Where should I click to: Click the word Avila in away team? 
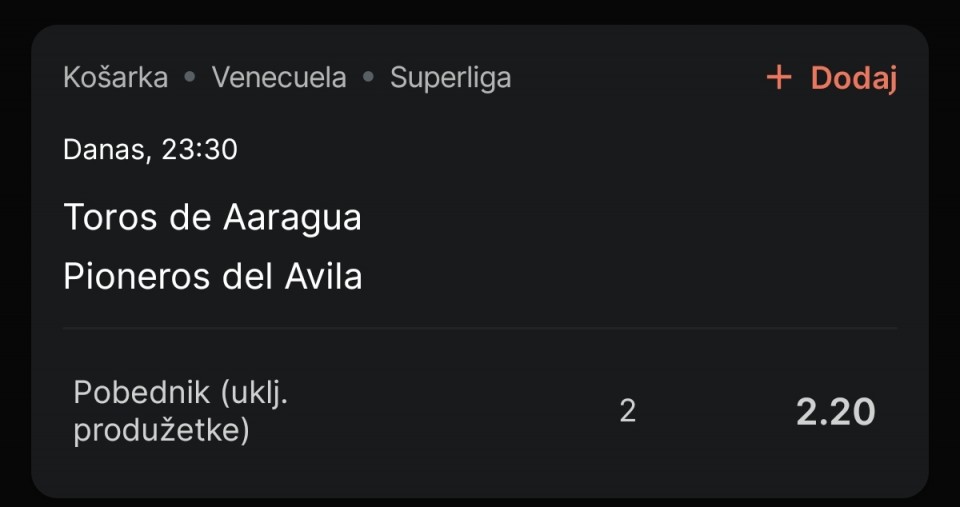323,277
